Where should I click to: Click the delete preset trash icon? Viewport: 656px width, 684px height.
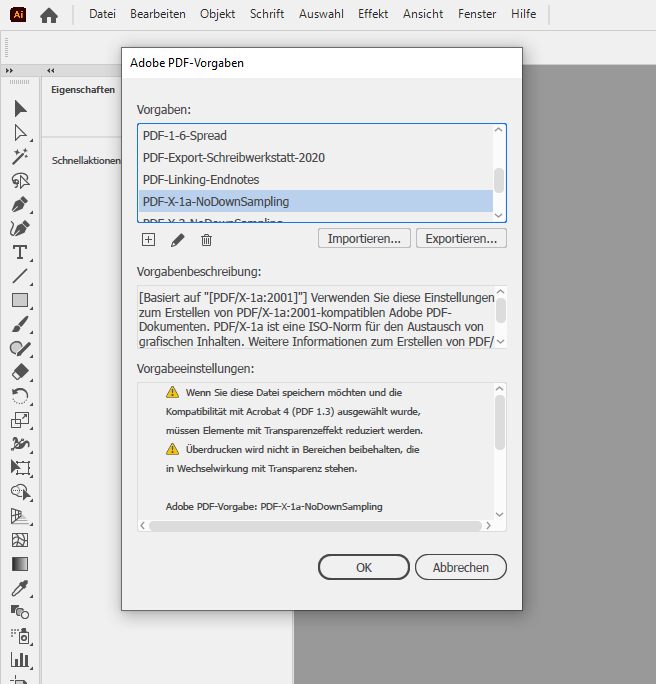pos(206,240)
